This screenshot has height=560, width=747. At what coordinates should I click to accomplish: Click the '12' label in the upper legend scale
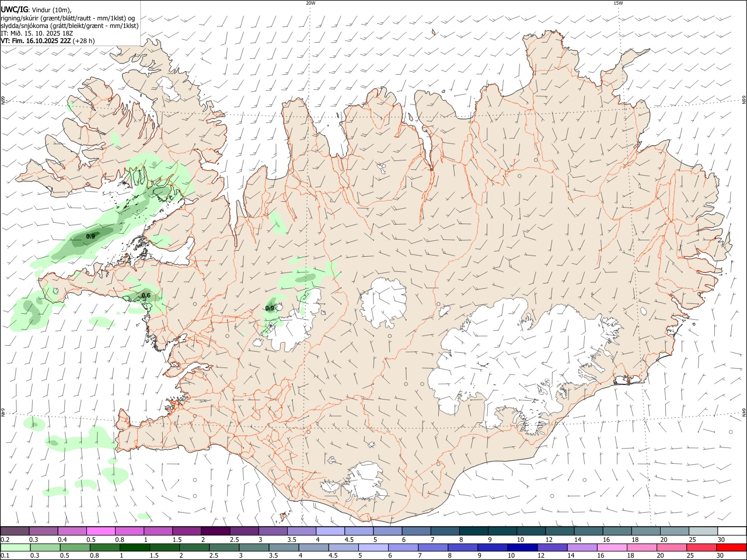coord(549,540)
